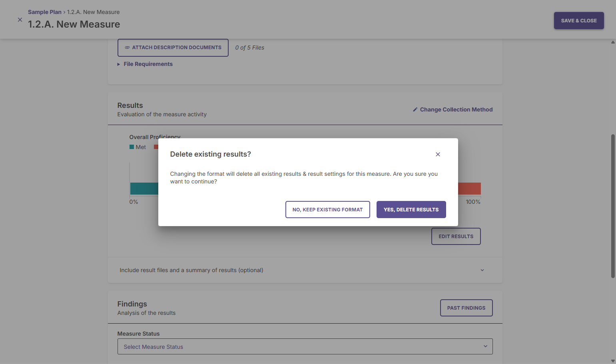Open the Select Measure Status dropdown
Screen dimensions: 616x364
pyautogui.click(x=305, y=346)
